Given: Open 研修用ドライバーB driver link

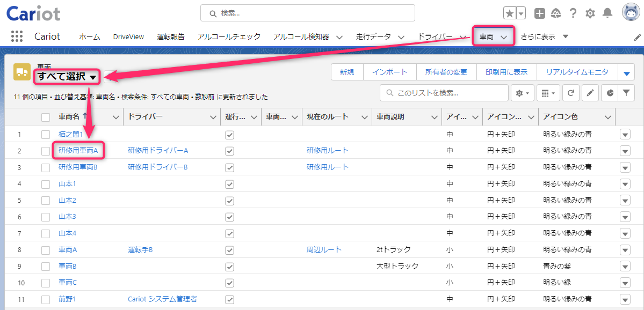Looking at the screenshot, I should [158, 167].
